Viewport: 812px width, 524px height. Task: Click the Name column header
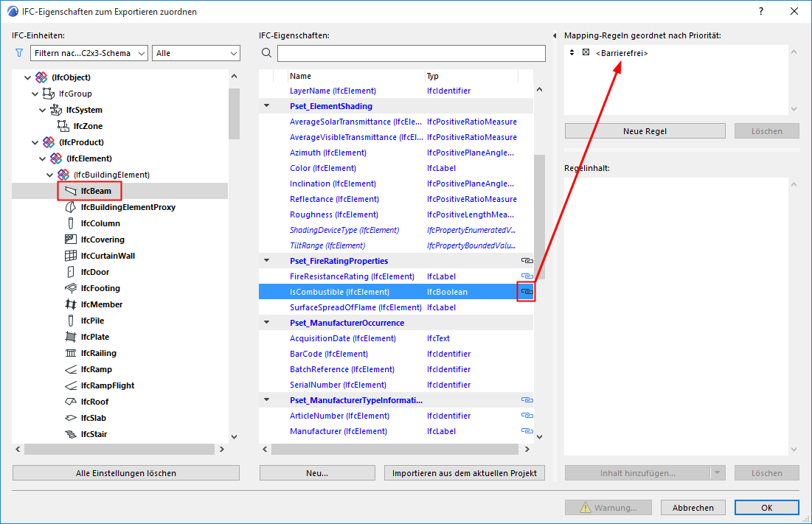click(356, 76)
